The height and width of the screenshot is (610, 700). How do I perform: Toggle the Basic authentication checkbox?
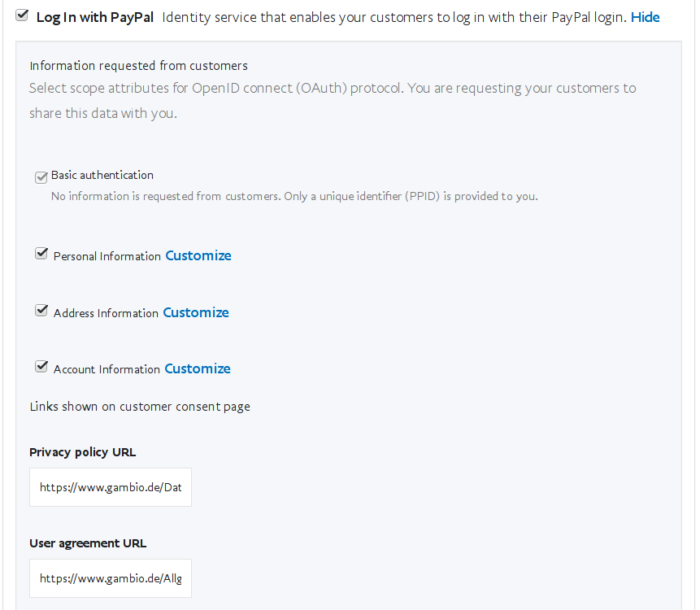[x=41, y=177]
